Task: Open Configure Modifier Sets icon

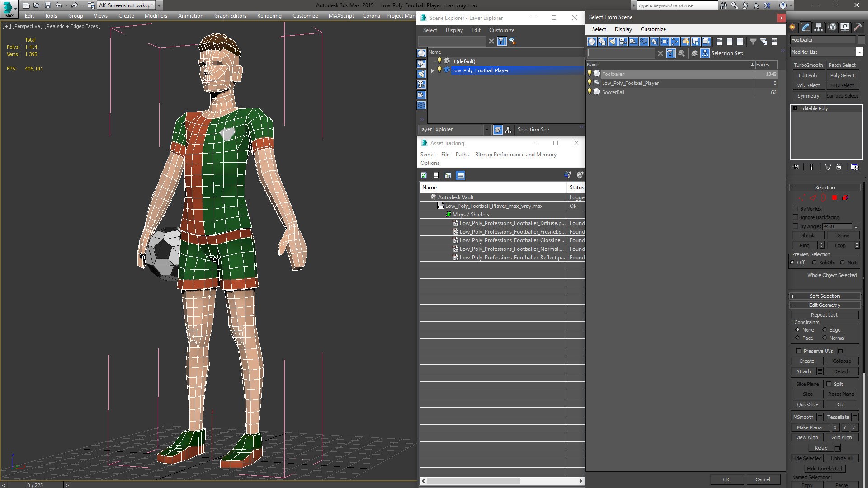Action: point(854,167)
